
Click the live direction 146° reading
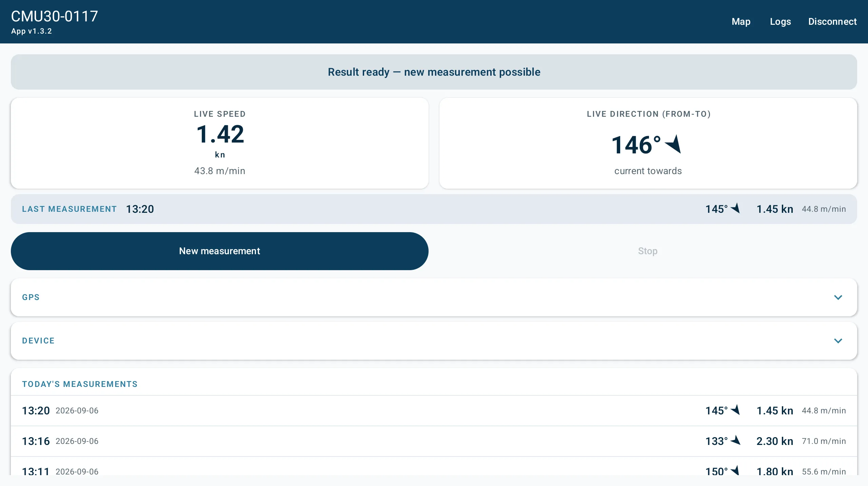(x=636, y=145)
